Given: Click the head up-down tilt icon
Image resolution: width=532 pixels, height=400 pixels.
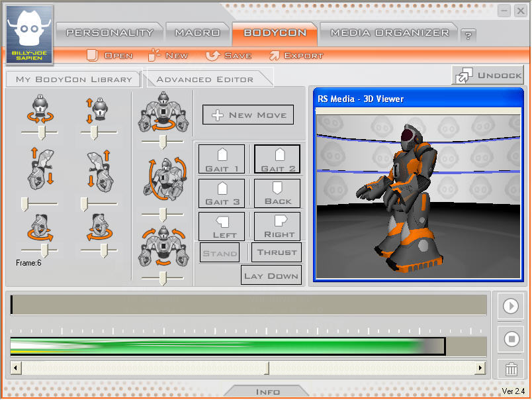Looking at the screenshot, I should tap(97, 110).
